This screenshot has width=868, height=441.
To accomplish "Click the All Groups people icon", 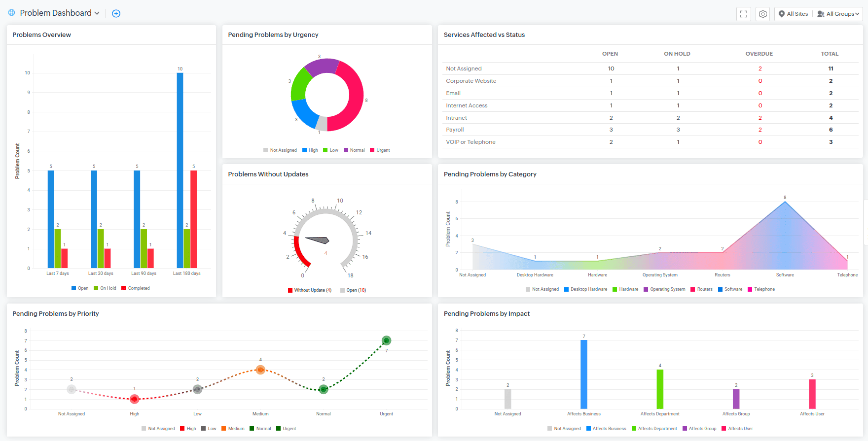I will click(x=821, y=14).
